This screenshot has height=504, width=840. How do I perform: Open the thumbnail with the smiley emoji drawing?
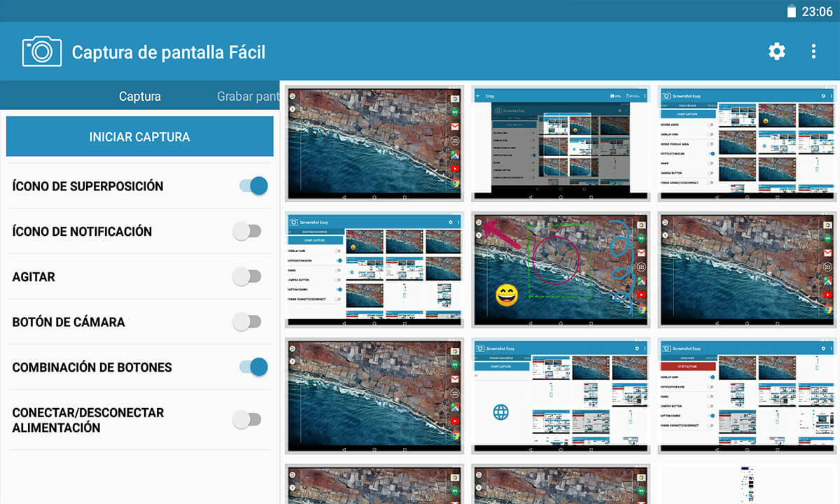pyautogui.click(x=561, y=269)
